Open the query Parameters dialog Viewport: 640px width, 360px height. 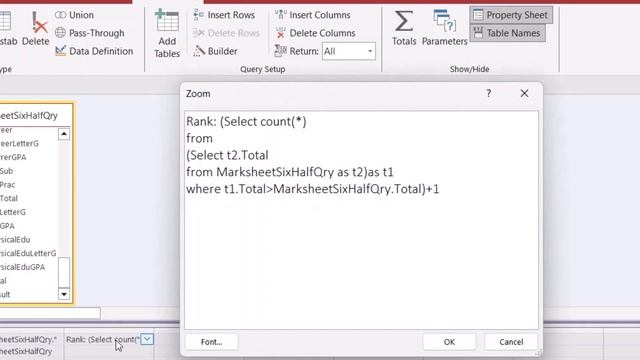444,28
